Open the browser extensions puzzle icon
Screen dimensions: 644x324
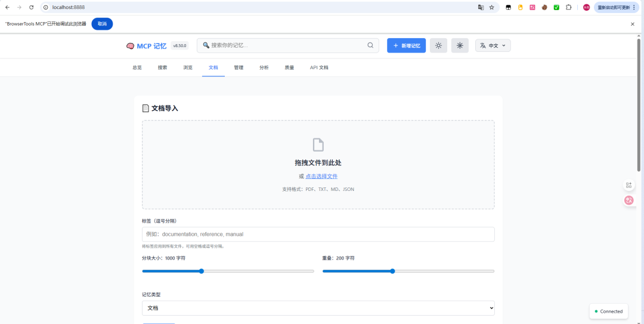(568, 7)
